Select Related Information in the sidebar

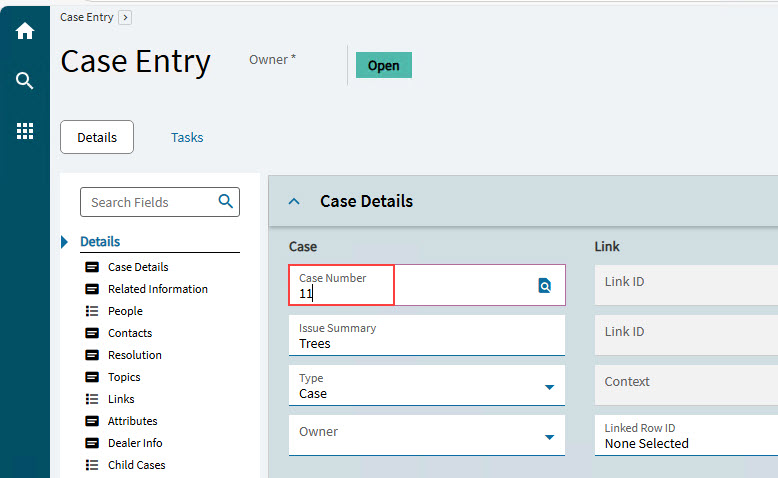tap(158, 289)
